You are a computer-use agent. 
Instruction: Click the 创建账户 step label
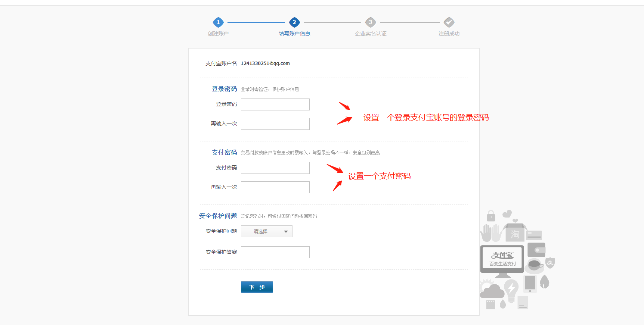218,34
